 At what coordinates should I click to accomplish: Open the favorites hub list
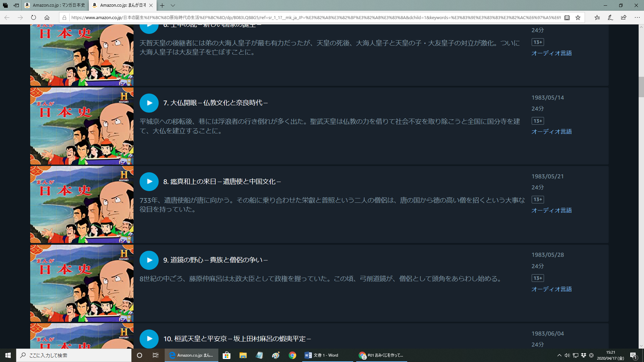click(x=597, y=17)
